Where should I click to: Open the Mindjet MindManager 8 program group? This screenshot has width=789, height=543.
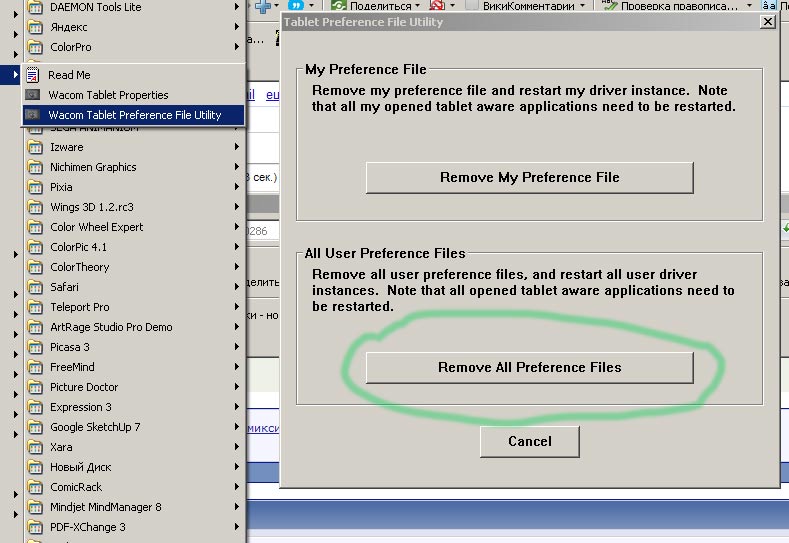click(x=134, y=507)
